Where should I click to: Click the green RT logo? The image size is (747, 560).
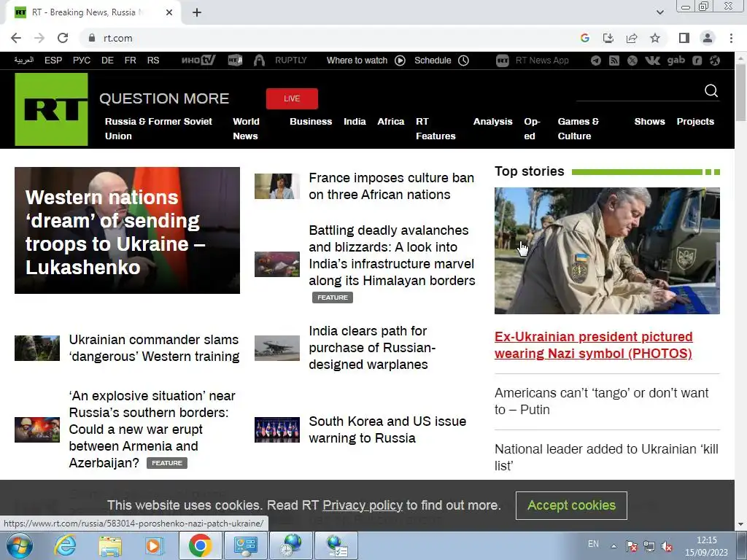coord(52,109)
